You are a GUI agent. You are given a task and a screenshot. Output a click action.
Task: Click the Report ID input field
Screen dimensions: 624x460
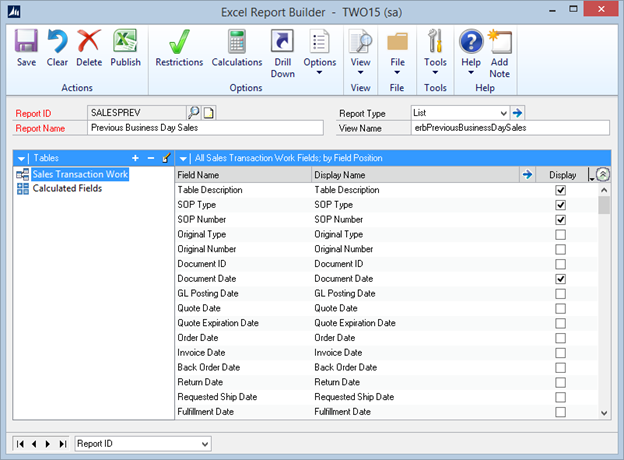click(137, 113)
